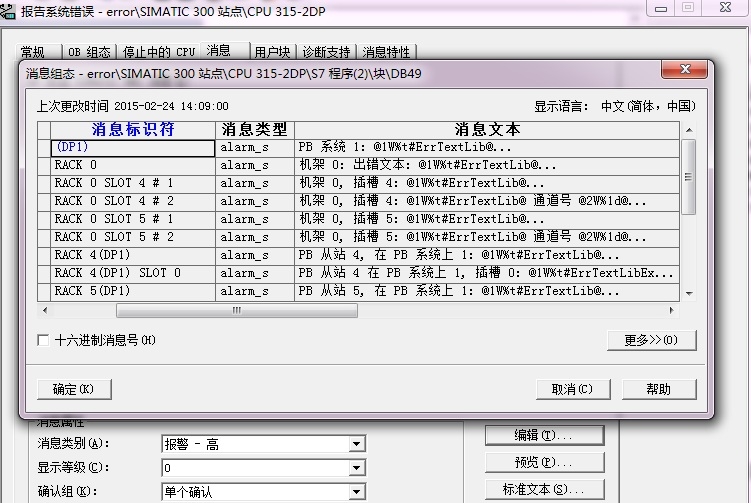The height and width of the screenshot is (503, 751).
Task: Click the horizontal scrollbar thumb
Action: (x=237, y=310)
